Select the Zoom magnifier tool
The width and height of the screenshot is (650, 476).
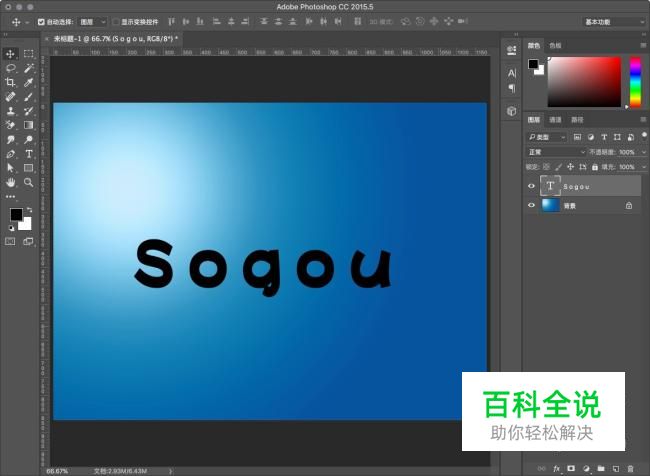pyautogui.click(x=29, y=182)
